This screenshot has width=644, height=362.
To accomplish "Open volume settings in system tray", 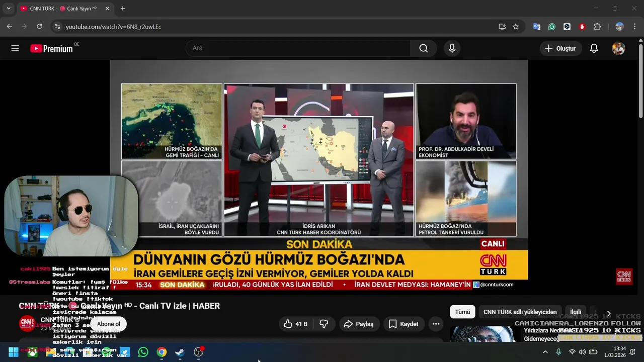I will click(x=582, y=352).
